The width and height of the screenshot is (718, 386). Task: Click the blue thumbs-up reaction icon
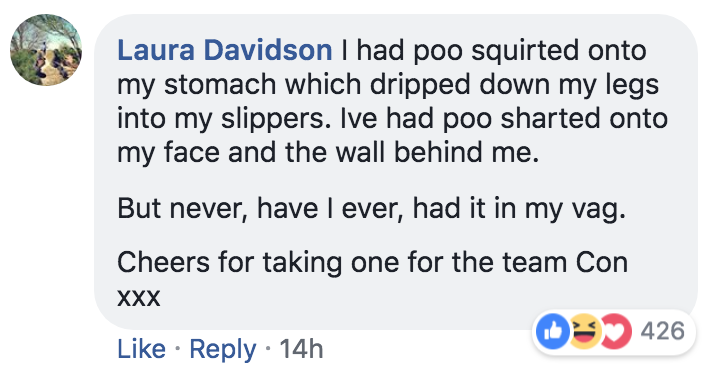(x=553, y=331)
